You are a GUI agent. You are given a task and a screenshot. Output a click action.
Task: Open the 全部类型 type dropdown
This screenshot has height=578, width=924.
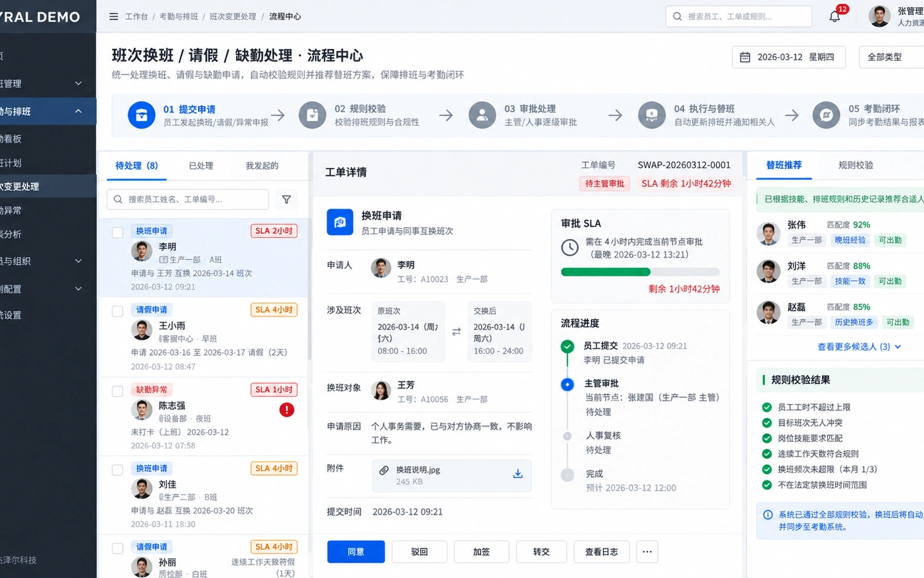[x=892, y=57]
